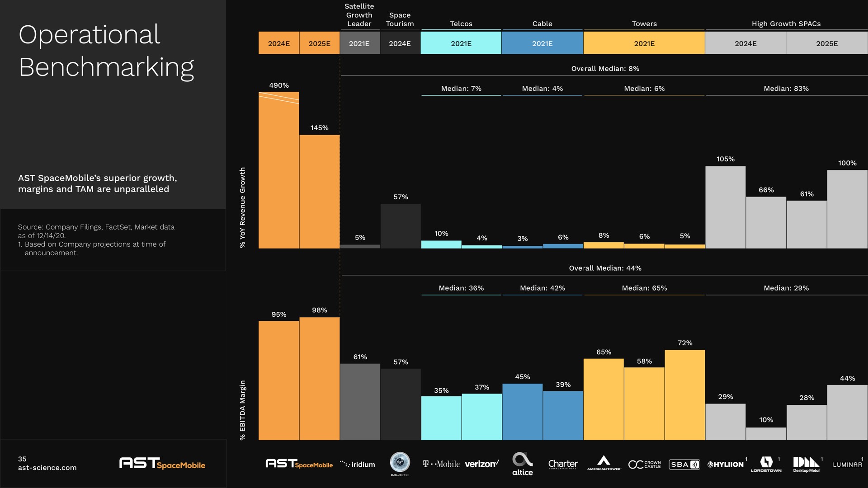Click the 65% American Tower EBITDA bar

tap(604, 399)
